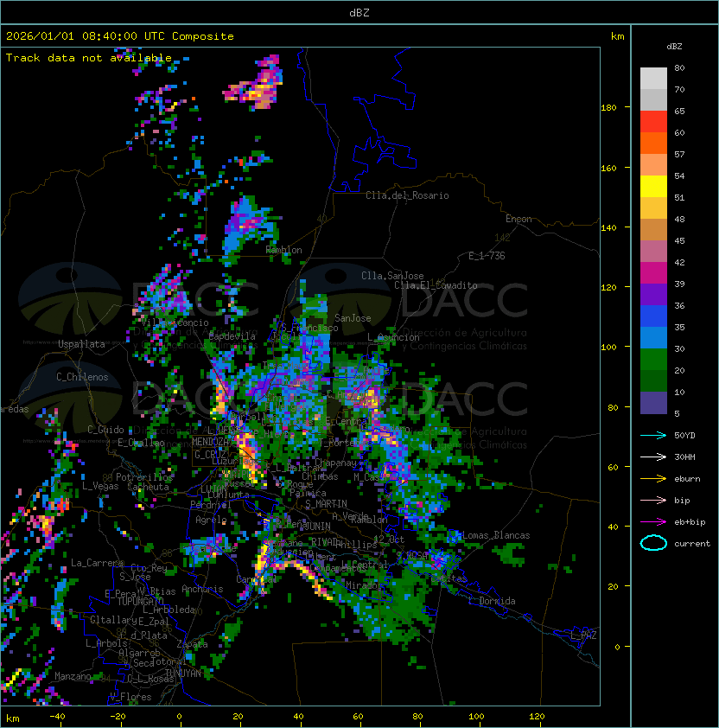
Task: Click the 'G_CRUZ' map label
Action: pyautogui.click(x=210, y=454)
